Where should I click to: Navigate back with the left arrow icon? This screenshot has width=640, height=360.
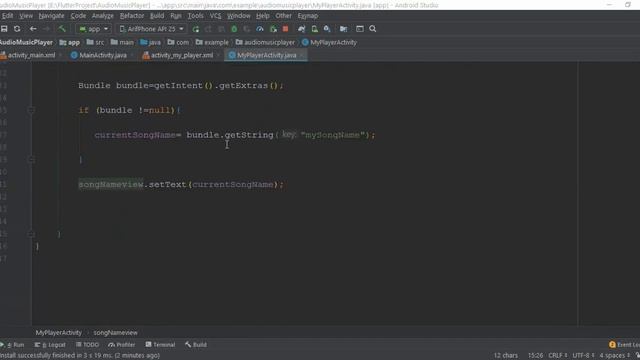pyautogui.click(x=33, y=29)
